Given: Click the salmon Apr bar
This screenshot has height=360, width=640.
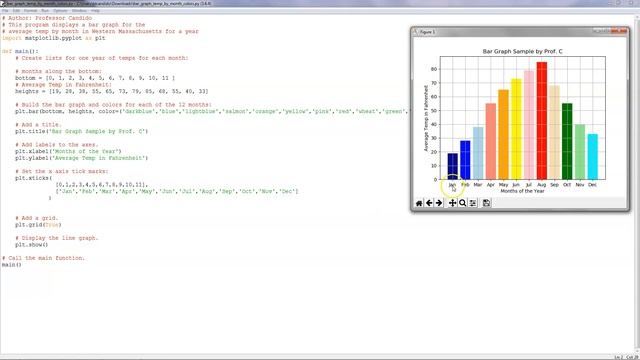Looking at the screenshot, I should [x=491, y=141].
